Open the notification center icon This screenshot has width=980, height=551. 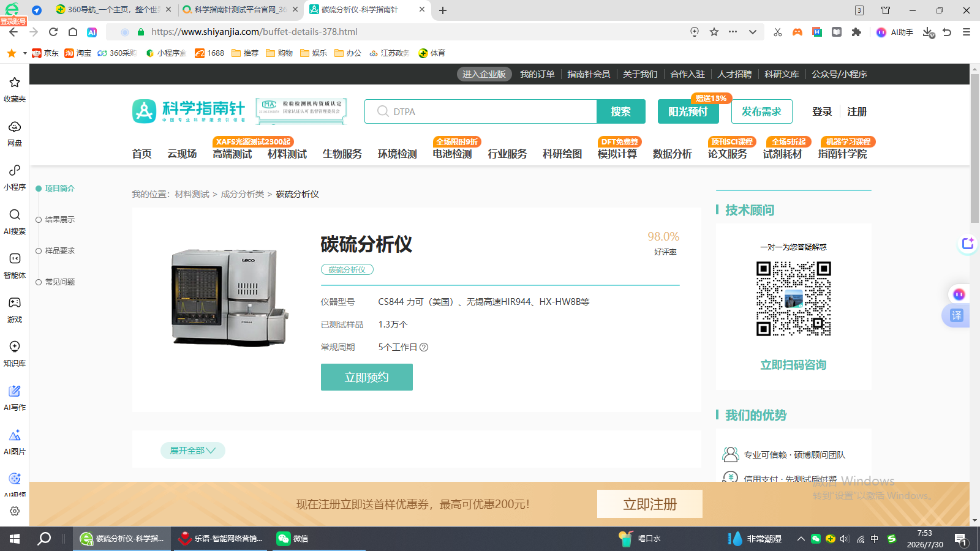[961, 539]
